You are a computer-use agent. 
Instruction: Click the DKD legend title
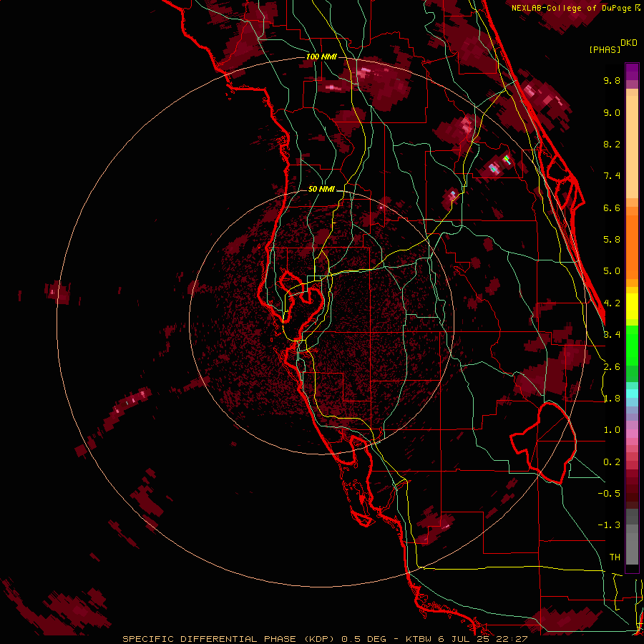pos(629,43)
